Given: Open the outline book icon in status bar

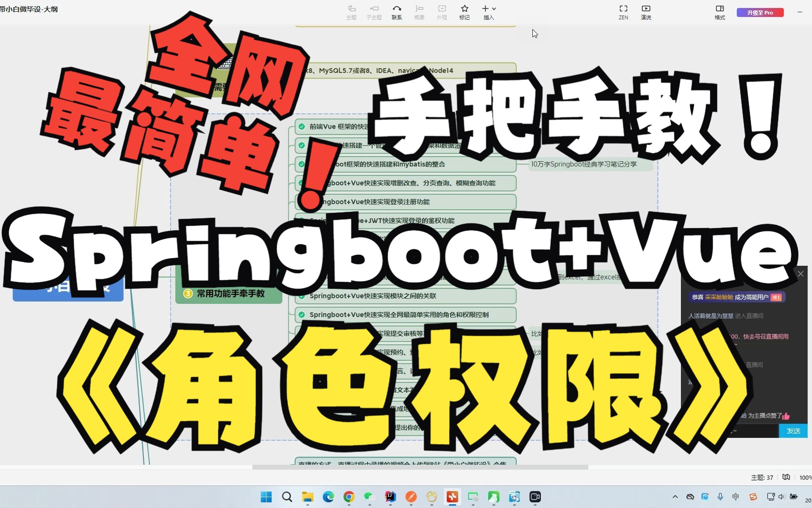Looking at the screenshot, I should [x=786, y=477].
